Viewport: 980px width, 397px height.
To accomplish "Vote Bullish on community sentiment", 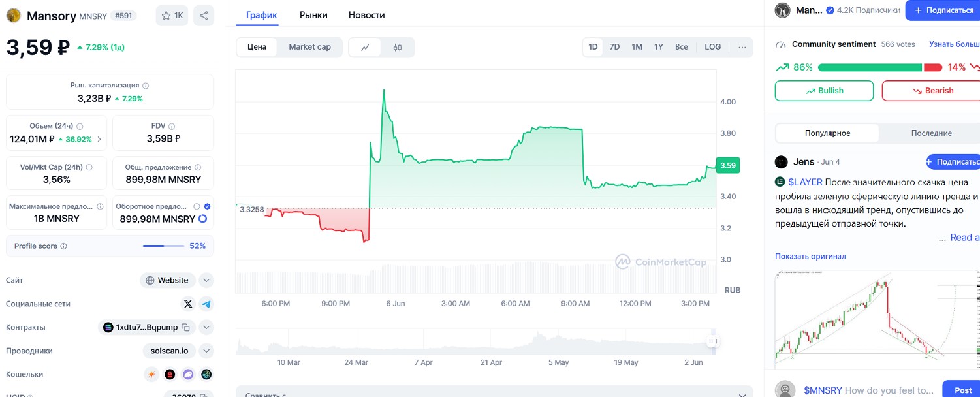I will [x=824, y=91].
